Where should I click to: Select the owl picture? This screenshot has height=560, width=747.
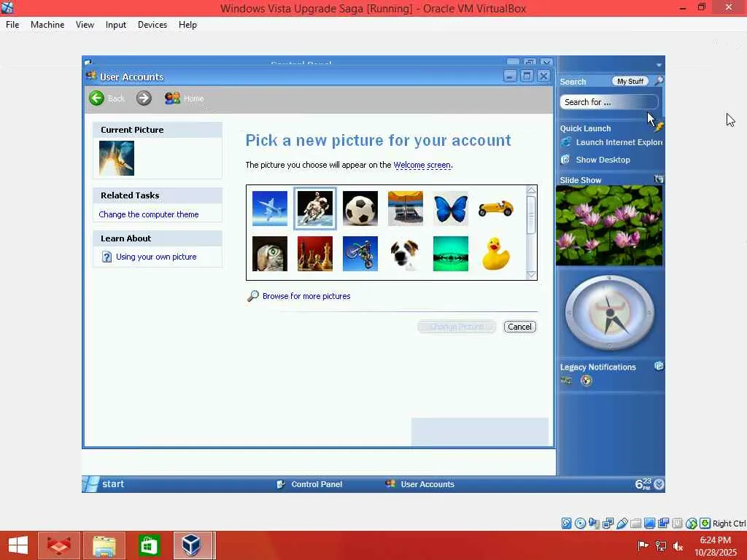pyautogui.click(x=270, y=254)
